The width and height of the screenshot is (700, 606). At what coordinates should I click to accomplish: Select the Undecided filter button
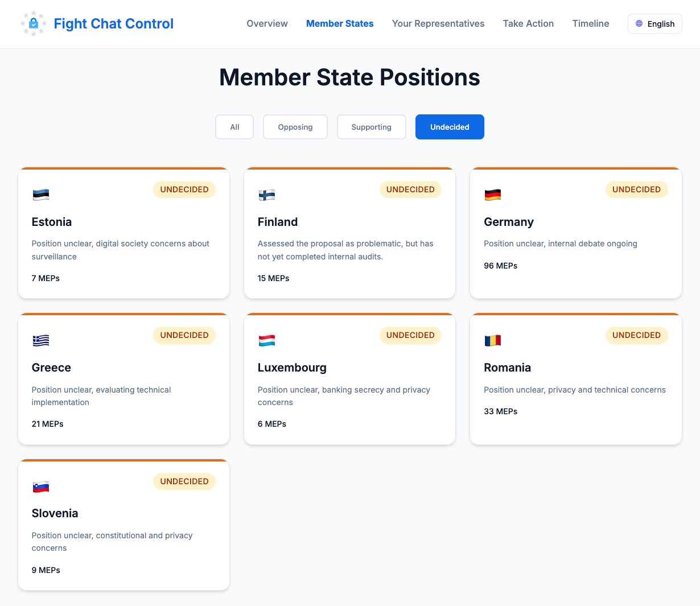[x=450, y=127]
